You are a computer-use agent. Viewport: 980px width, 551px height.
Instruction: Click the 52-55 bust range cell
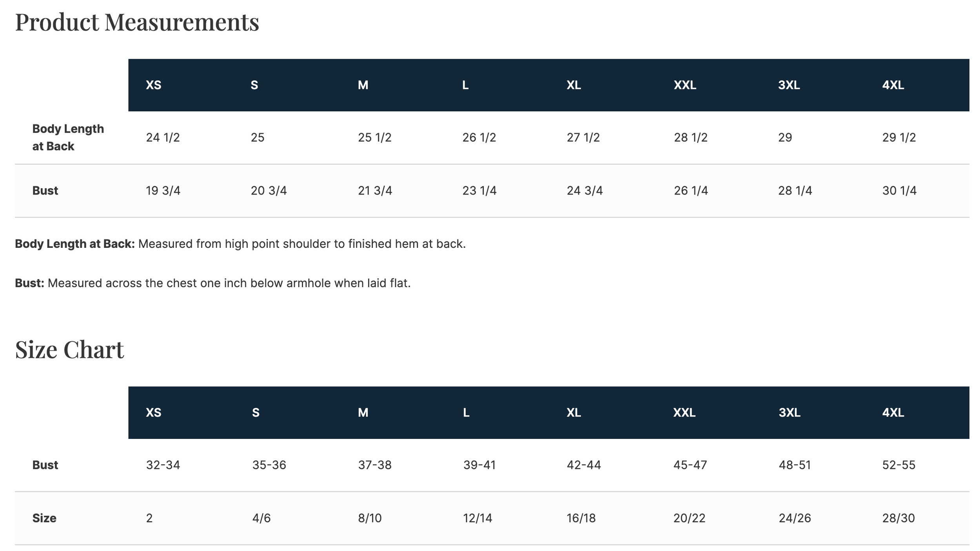(899, 465)
